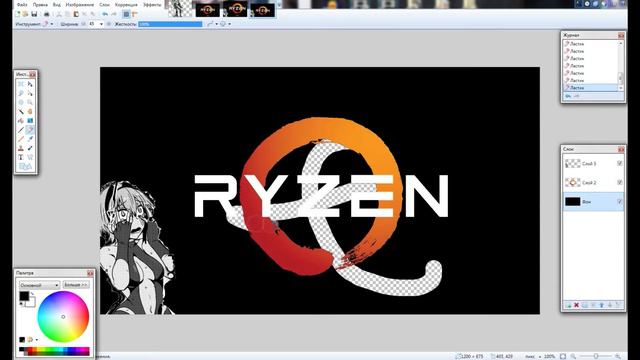Select the Color Picker tool
This screenshot has height=360, width=640.
30,139
